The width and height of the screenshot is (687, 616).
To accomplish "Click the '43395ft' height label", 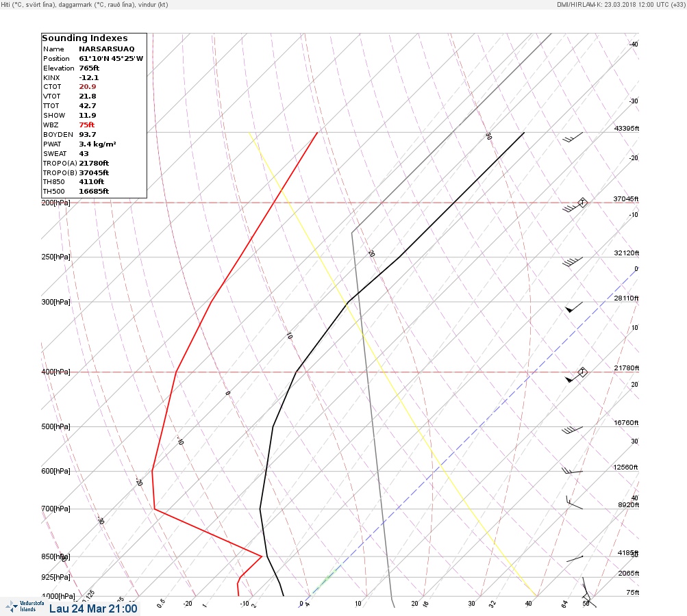I will point(627,129).
